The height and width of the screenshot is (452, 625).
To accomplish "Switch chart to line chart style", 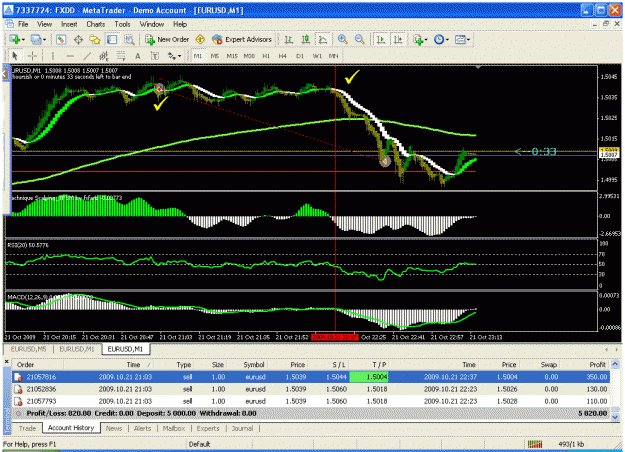I will pyautogui.click(x=323, y=39).
